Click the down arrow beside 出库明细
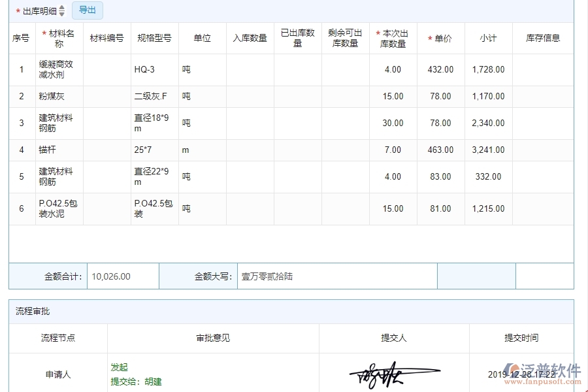588x392 pixels. point(61,12)
